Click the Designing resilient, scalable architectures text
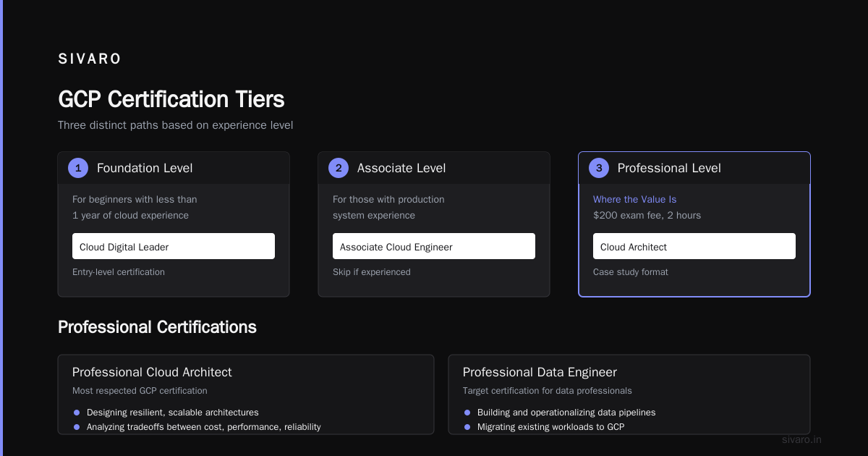The height and width of the screenshot is (456, 868). tap(173, 413)
